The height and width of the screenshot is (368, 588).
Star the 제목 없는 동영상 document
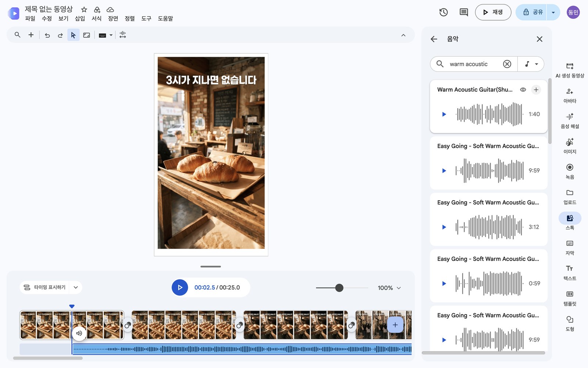pos(84,10)
